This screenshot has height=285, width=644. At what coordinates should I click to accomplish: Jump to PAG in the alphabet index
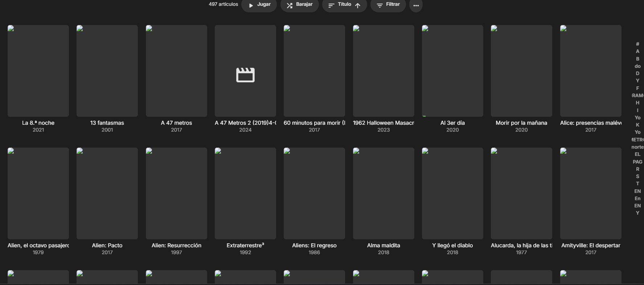[637, 162]
